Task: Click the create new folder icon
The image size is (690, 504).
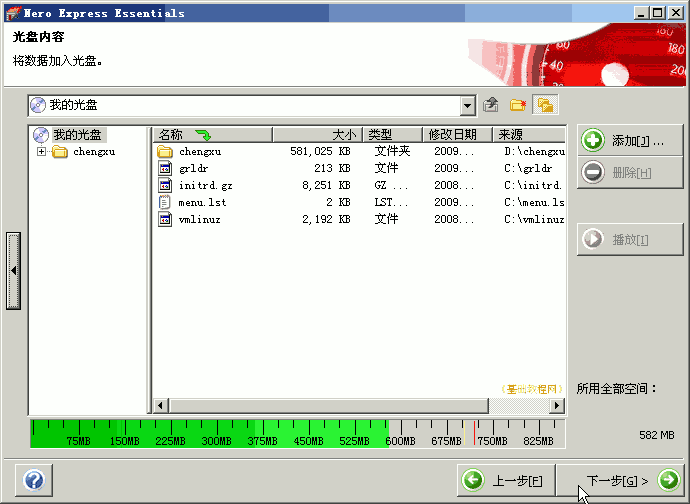Action: click(x=518, y=105)
